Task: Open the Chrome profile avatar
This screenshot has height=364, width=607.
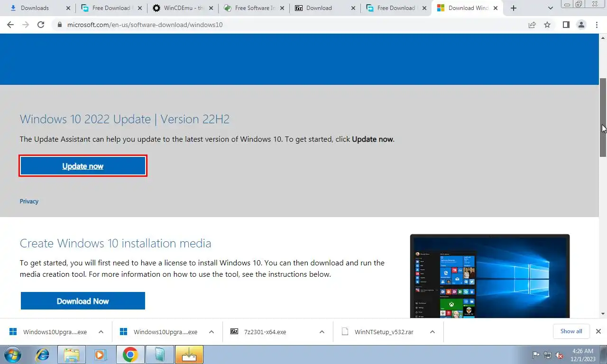Action: (x=581, y=25)
